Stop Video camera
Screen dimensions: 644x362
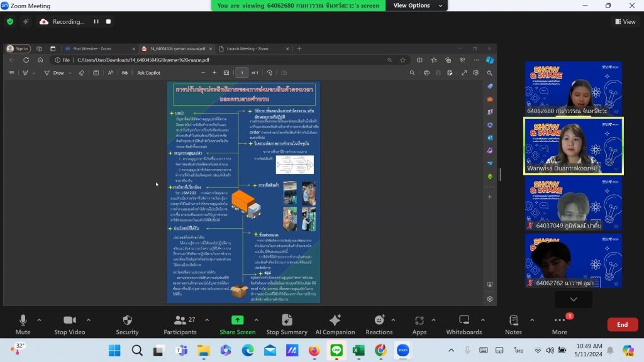pyautogui.click(x=70, y=325)
